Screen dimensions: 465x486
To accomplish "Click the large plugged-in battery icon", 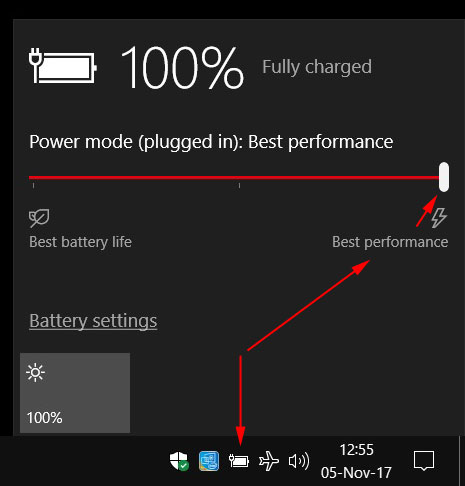I will pyautogui.click(x=63, y=66).
